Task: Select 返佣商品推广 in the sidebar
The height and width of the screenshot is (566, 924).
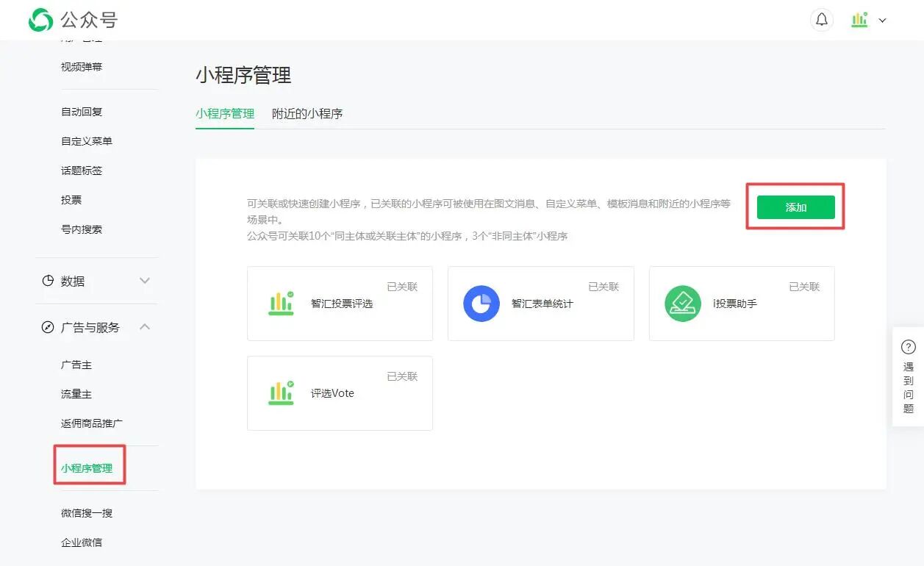Action: coord(92,423)
